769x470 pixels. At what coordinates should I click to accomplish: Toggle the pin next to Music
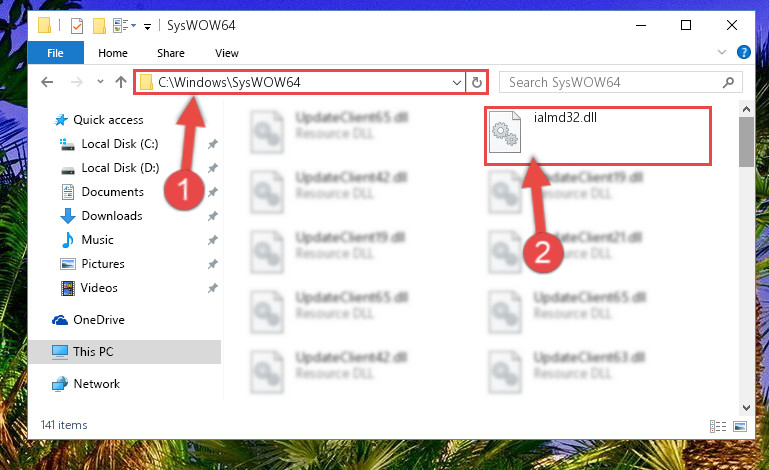212,240
